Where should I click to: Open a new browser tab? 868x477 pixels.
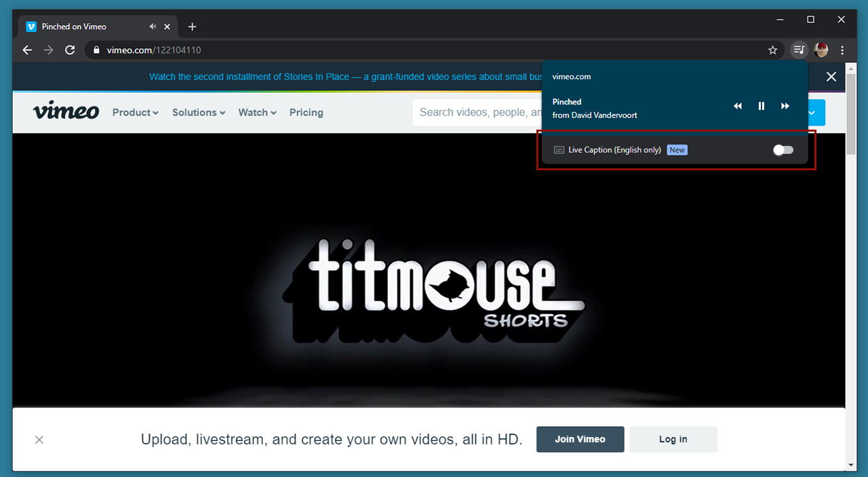pos(192,26)
